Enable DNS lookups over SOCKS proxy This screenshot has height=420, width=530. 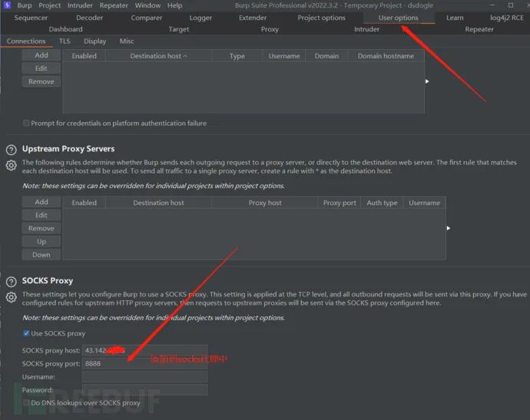point(26,403)
